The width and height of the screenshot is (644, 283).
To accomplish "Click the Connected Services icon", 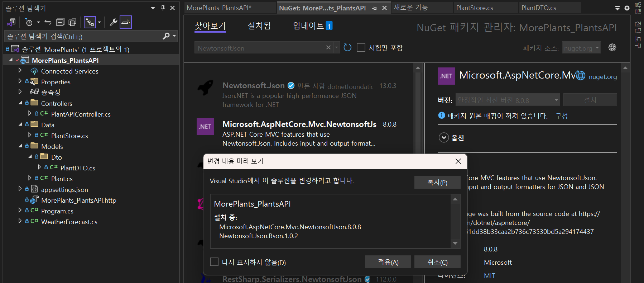I will [34, 71].
